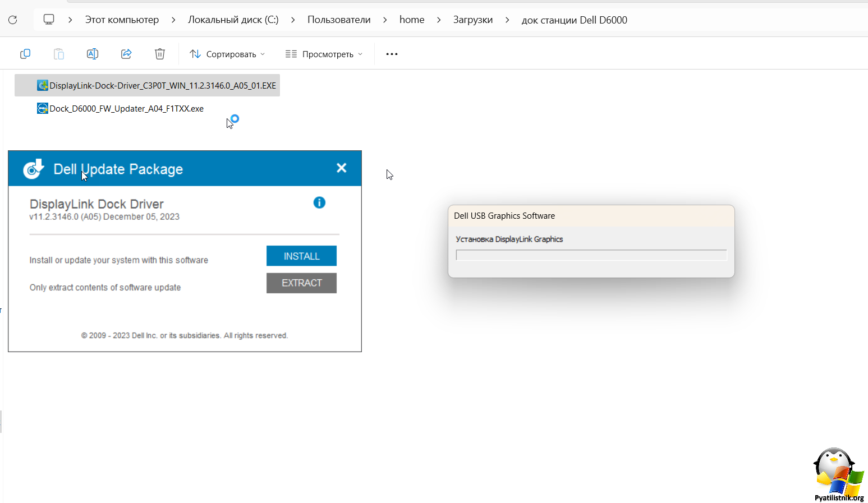Click the computer monitor icon in breadcrumb
Screen dimensions: 868x503
tap(49, 20)
